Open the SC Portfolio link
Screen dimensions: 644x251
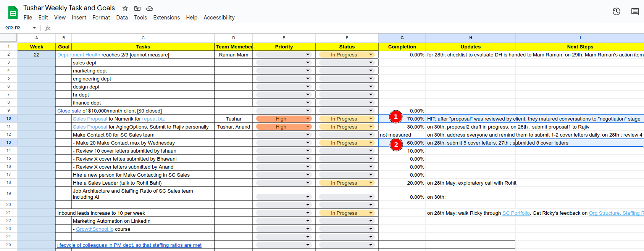tap(516, 213)
